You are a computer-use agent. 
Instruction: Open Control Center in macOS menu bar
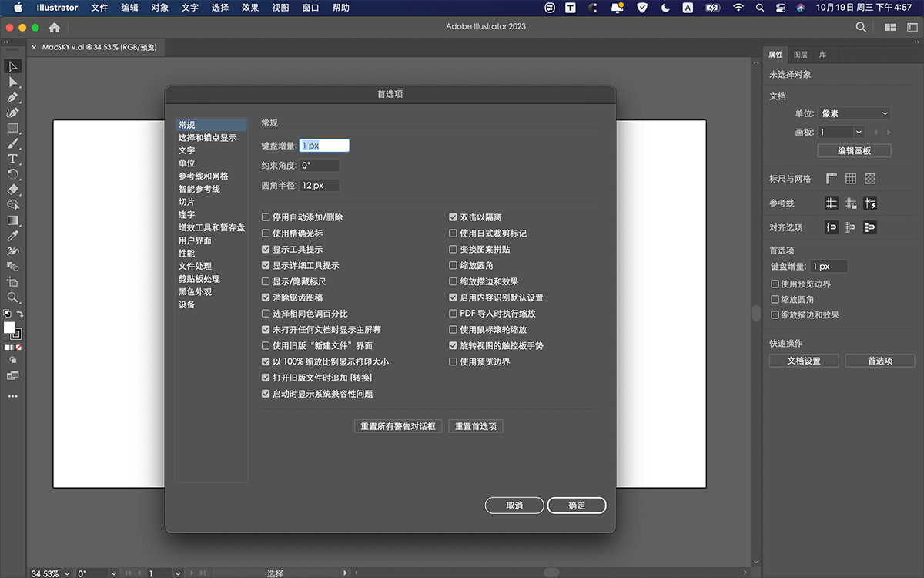tap(780, 8)
